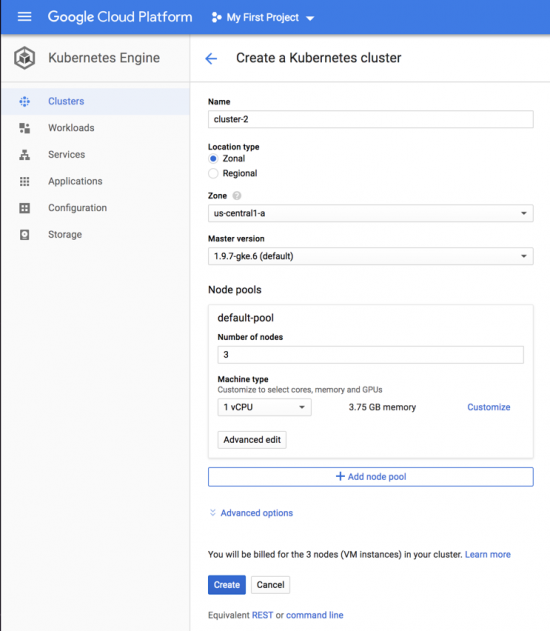Open the Equivalent REST link
This screenshot has height=631, width=550.
point(262,615)
